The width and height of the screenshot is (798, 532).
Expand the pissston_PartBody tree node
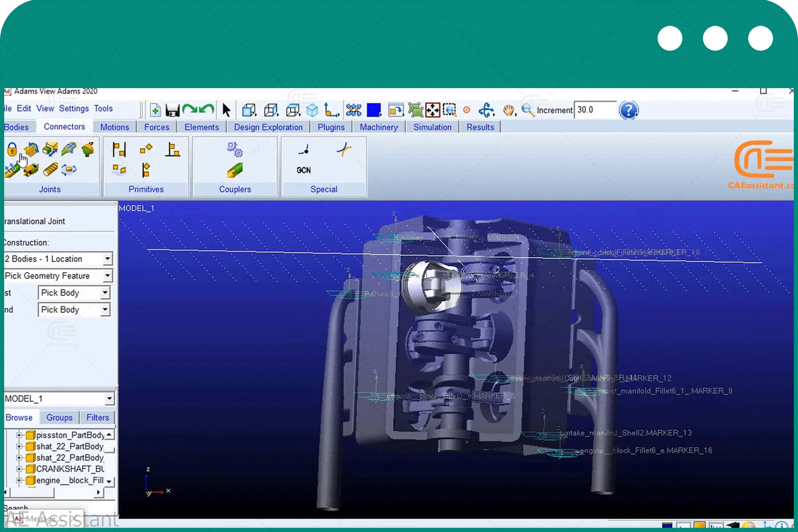tap(19, 435)
